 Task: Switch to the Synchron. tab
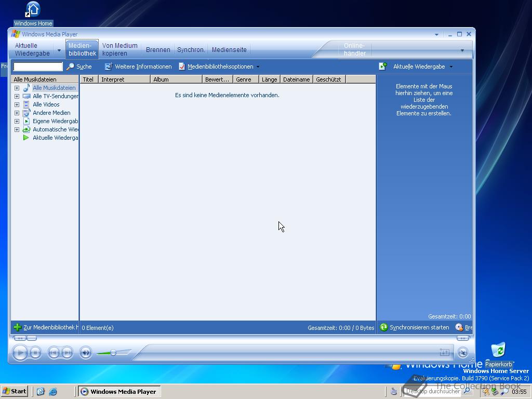click(x=191, y=49)
